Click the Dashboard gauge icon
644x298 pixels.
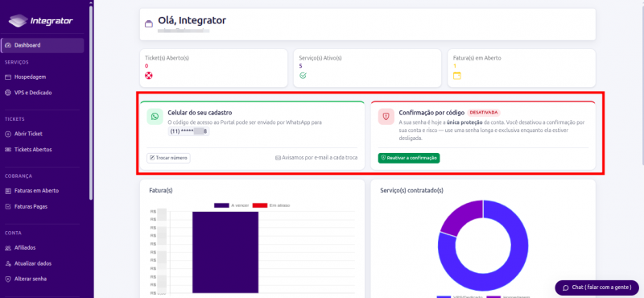8,45
